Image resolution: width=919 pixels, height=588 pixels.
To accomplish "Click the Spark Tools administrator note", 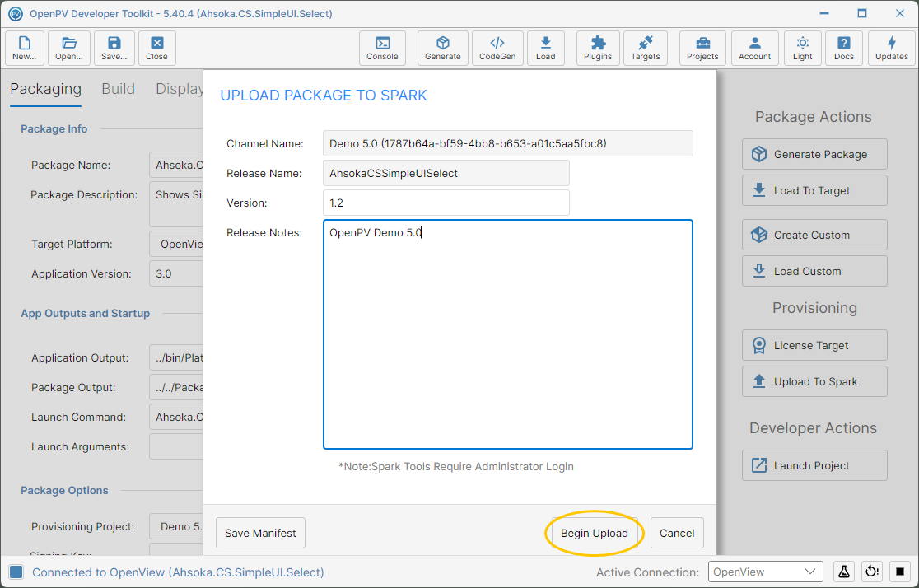I will 456,467.
